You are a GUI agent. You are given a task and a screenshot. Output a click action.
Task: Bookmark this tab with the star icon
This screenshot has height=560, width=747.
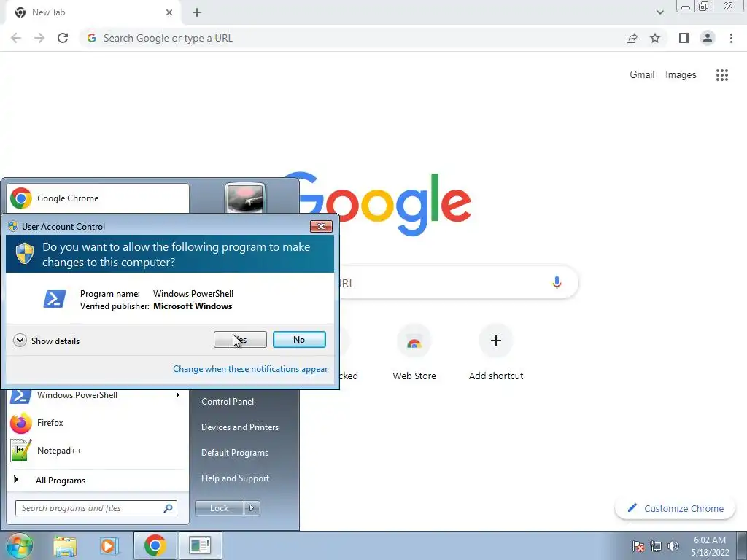655,38
